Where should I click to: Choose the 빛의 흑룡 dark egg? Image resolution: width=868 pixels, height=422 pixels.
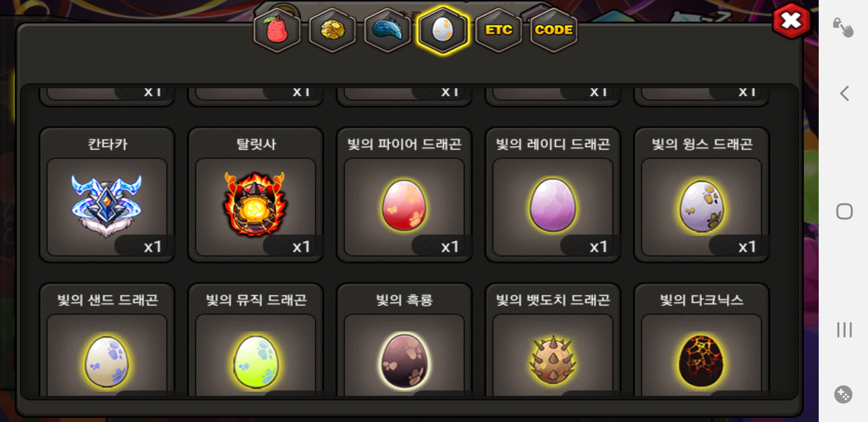[x=404, y=340]
